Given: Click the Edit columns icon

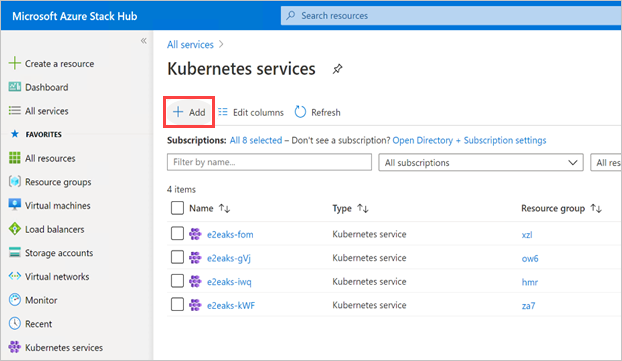Looking at the screenshot, I should tap(223, 112).
